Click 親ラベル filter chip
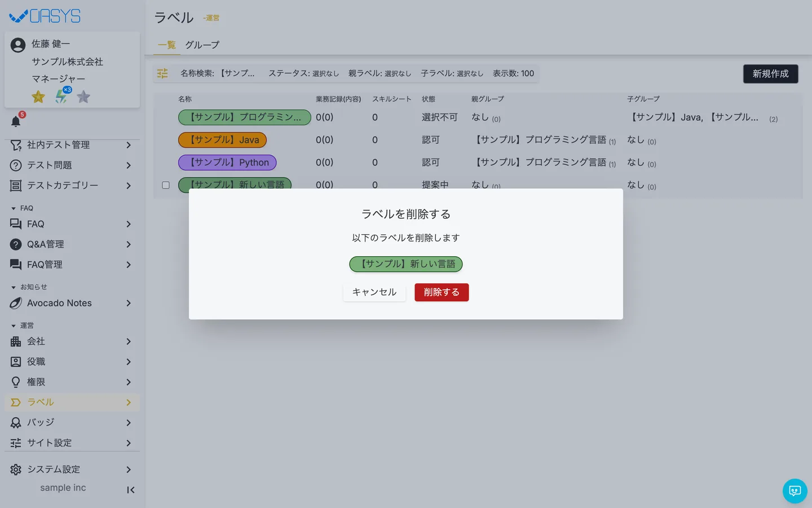 379,73
